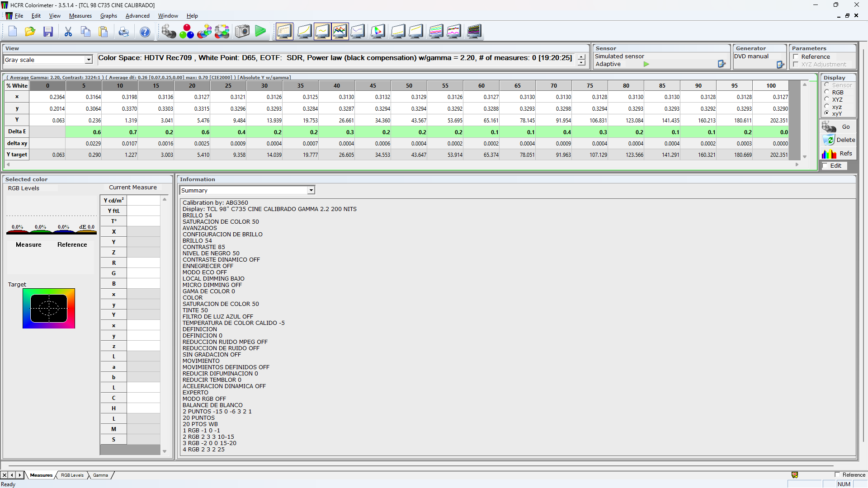Measure secondary colors with multicolor balls icon
868x488 pixels.
click(205, 32)
